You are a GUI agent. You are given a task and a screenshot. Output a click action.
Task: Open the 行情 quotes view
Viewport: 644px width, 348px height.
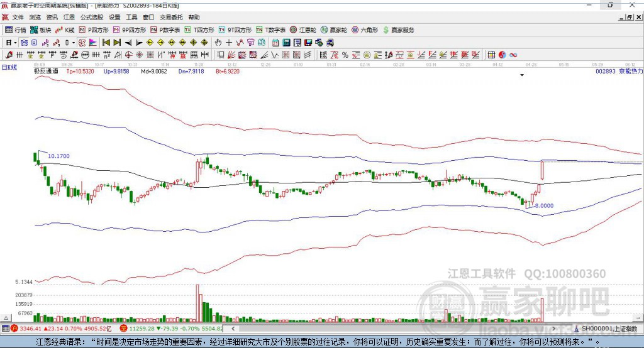click(x=16, y=30)
